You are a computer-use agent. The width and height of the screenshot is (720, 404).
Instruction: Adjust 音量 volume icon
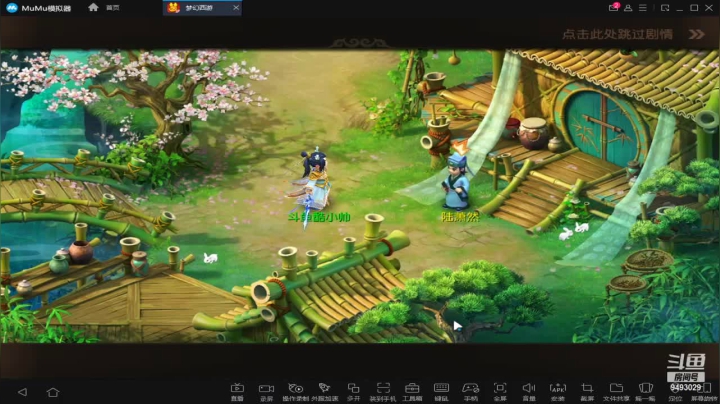click(x=529, y=392)
